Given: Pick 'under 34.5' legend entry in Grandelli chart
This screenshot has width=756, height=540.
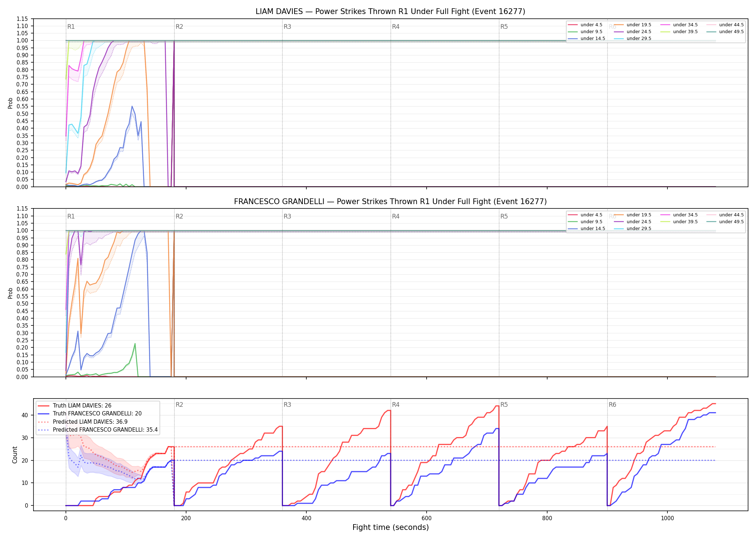Looking at the screenshot, I should 679,215.
